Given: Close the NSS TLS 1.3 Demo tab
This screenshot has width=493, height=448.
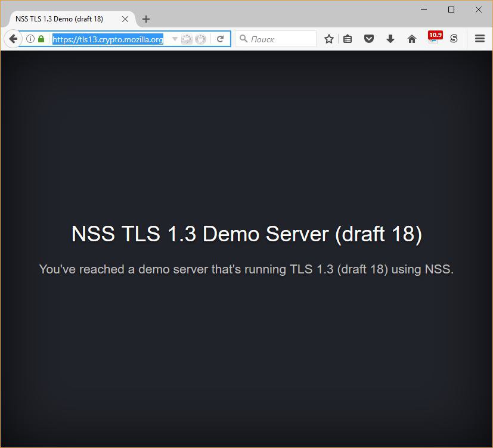Looking at the screenshot, I should (x=125, y=19).
